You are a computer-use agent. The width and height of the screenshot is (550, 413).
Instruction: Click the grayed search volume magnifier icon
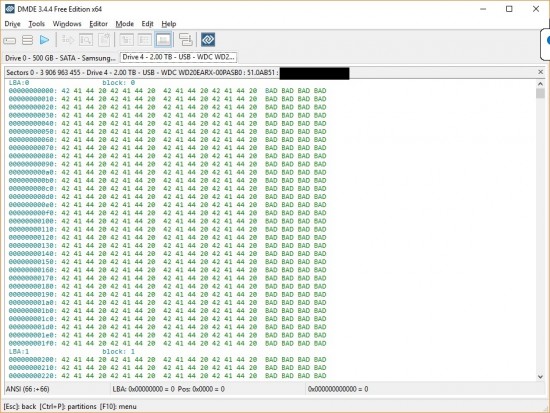click(x=86, y=40)
